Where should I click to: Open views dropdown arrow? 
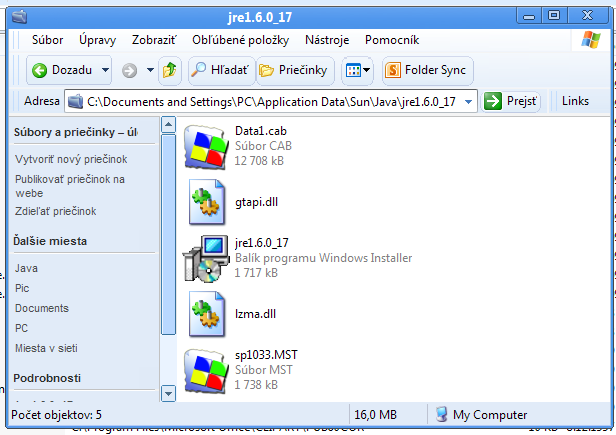[367, 70]
